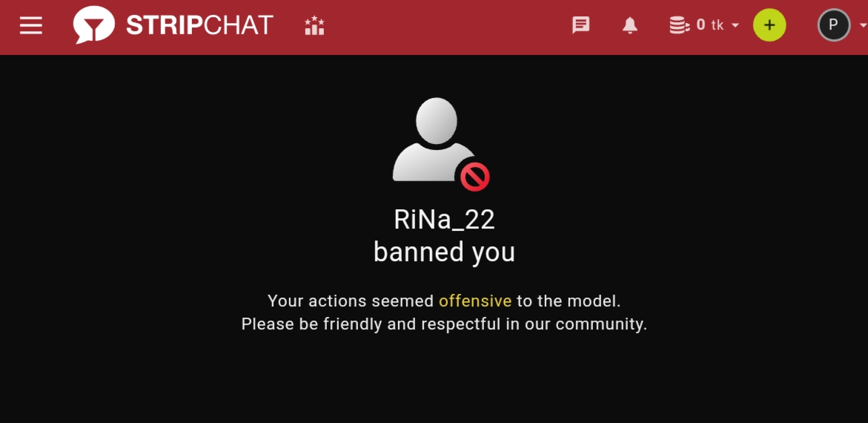This screenshot has width=868, height=423.
Task: Select the RiNa_22 username text
Action: point(444,220)
